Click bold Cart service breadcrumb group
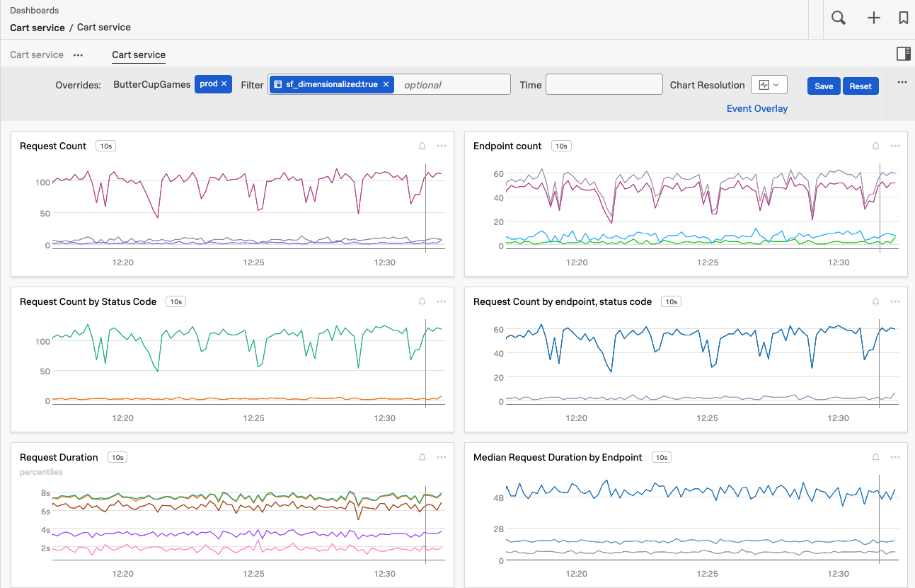The width and height of the screenshot is (915, 588). point(38,27)
